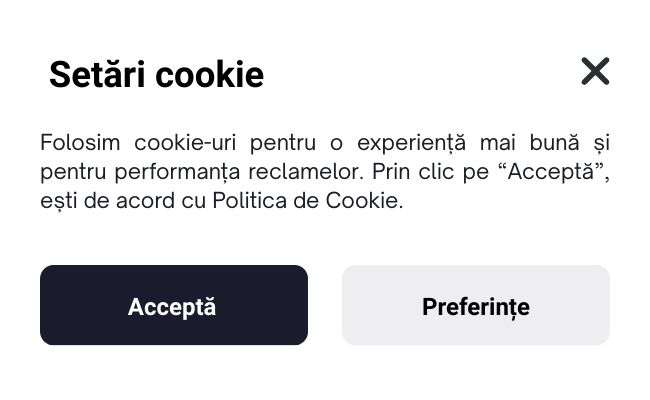
Task: Click the word performanța in the description
Action: coord(177,172)
